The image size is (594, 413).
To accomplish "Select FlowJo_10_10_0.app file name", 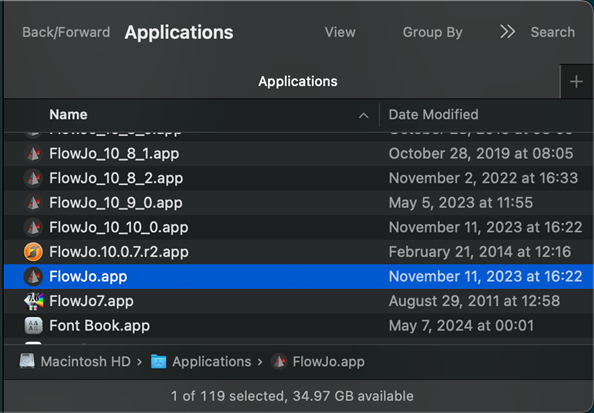I will [119, 227].
